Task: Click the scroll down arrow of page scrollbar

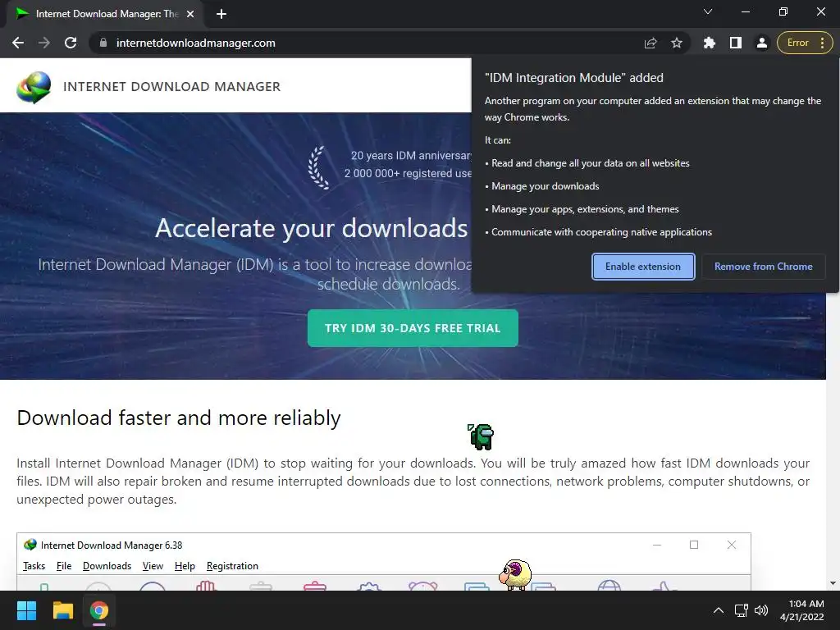Action: (x=833, y=583)
